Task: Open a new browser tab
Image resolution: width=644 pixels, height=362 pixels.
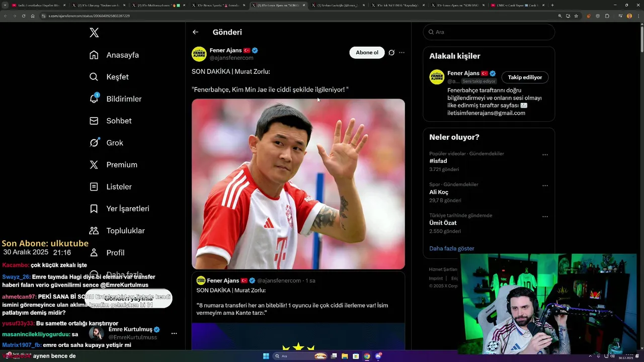Action: coord(552,5)
